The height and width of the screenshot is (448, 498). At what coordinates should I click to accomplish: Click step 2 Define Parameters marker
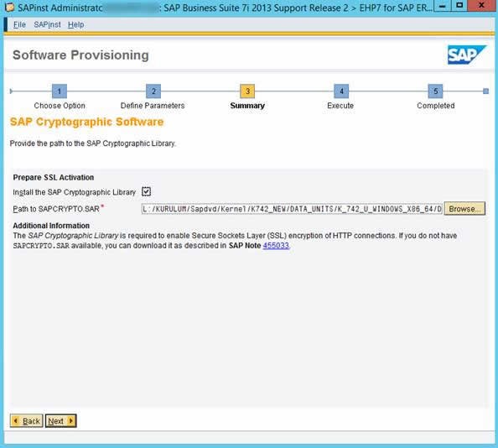[153, 91]
